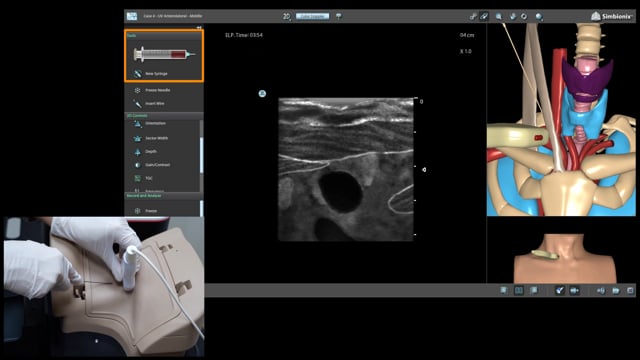Select the pan hand tool
Viewport: 640px width, 360px height.
pyautogui.click(x=513, y=16)
